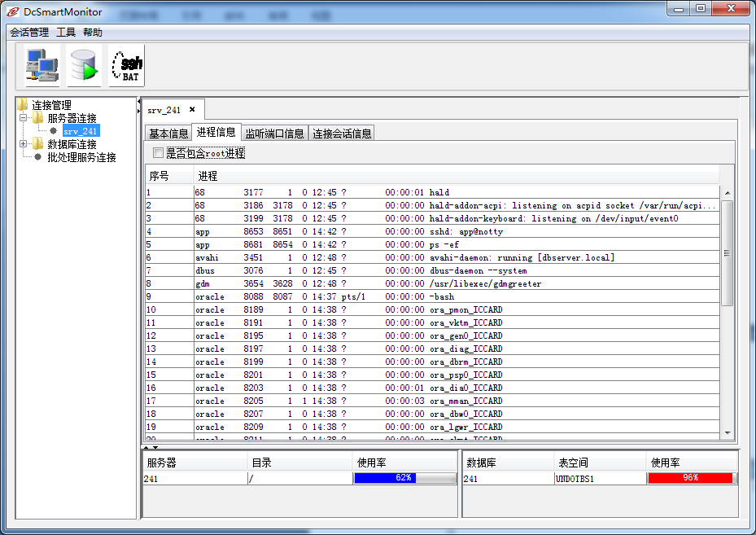Enable the 是否包含root进程 checkbox
The image size is (756, 535).
pos(158,153)
